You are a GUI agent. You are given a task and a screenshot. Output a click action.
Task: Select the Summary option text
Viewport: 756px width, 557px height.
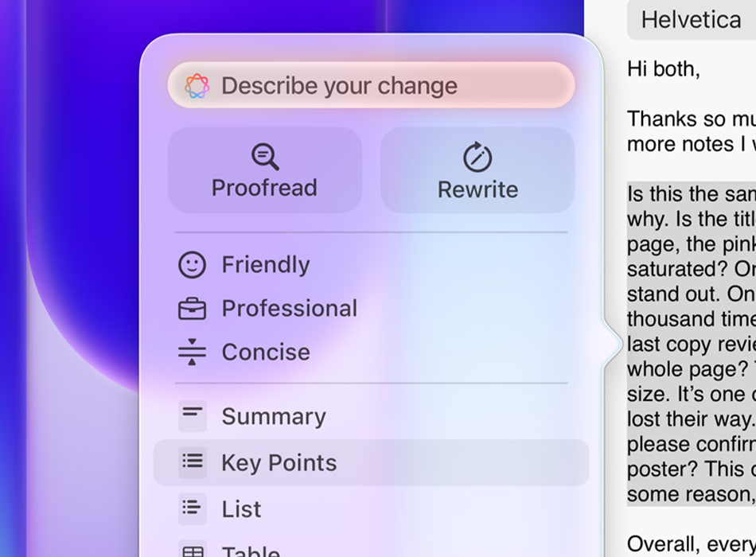coord(273,416)
